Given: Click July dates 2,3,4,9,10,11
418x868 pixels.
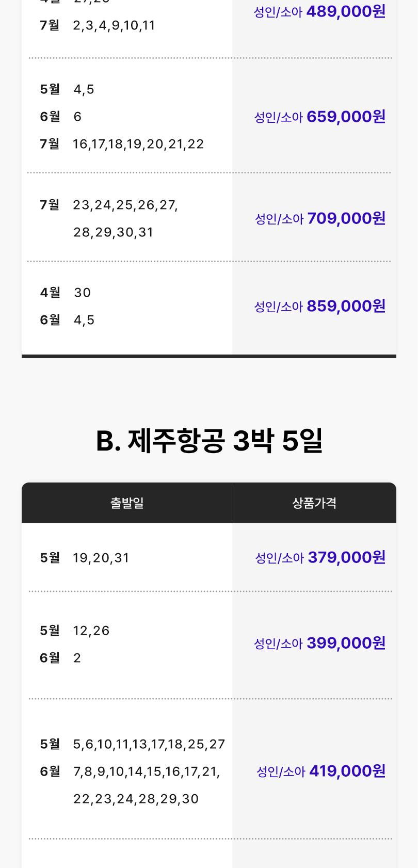Looking at the screenshot, I should click(x=114, y=25).
